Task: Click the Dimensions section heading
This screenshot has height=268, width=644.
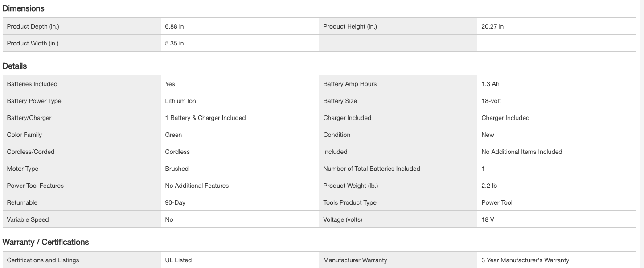Action: 23,8
